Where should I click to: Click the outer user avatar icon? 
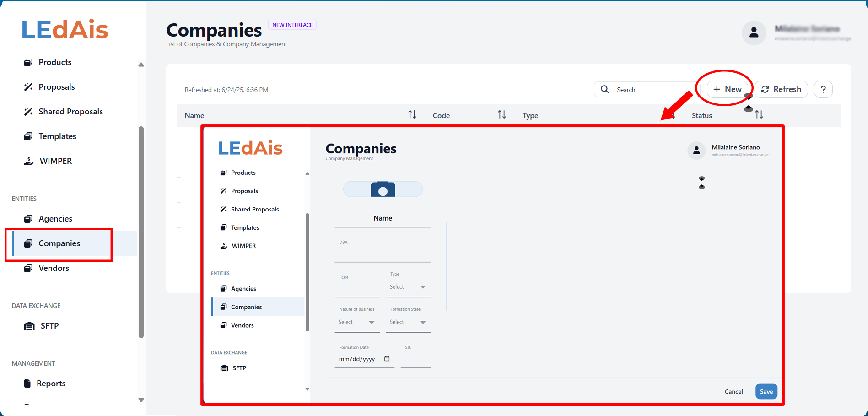tap(754, 32)
